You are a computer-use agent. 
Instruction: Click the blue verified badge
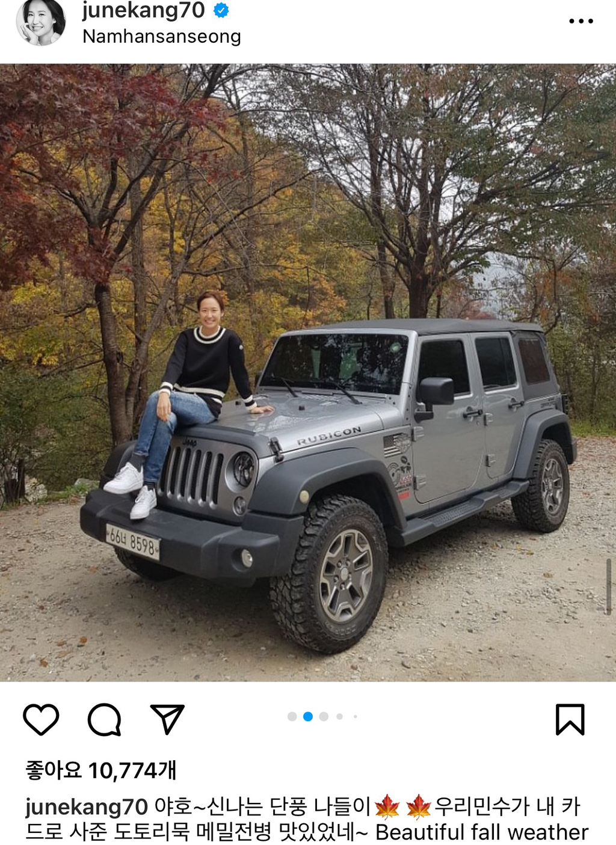click(x=221, y=10)
